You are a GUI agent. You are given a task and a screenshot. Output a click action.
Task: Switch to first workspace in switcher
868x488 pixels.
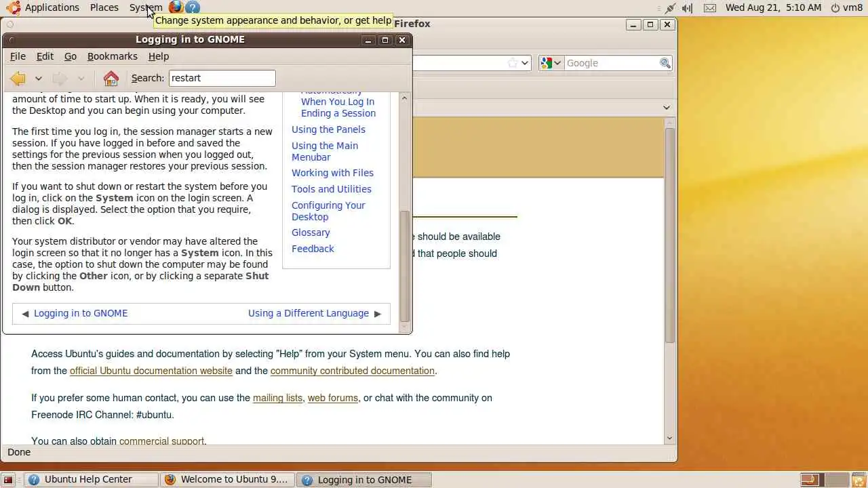811,480
